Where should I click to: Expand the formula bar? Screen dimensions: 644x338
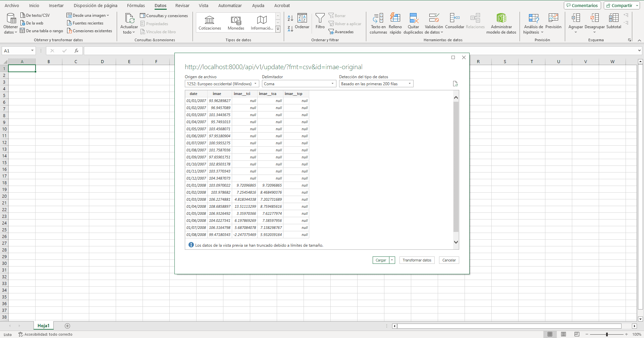[639, 51]
